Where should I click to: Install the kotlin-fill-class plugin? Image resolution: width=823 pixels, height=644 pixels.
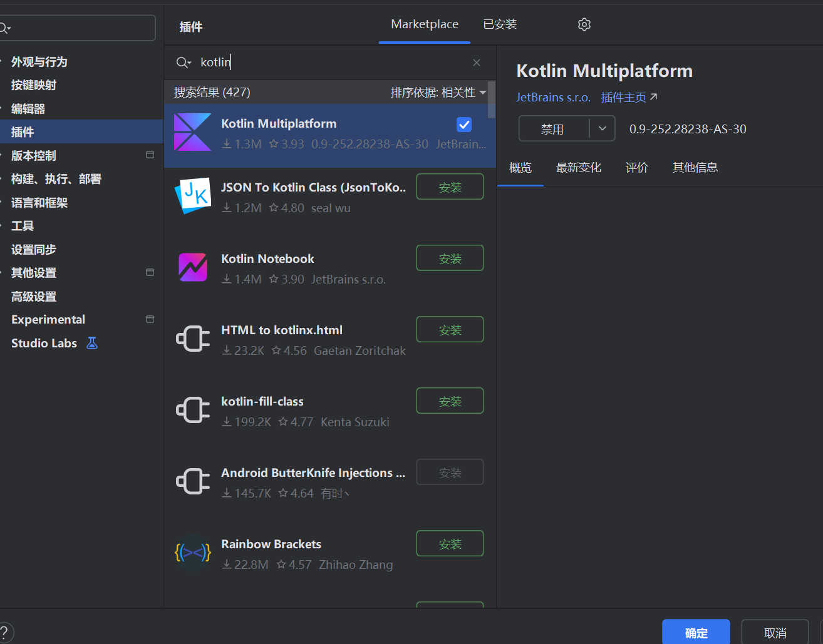[x=450, y=401]
